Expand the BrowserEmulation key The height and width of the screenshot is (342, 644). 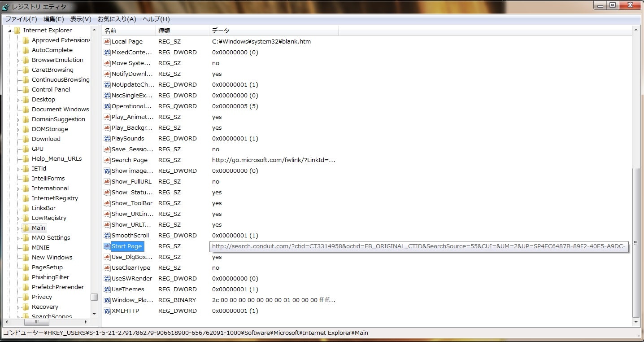click(18, 60)
